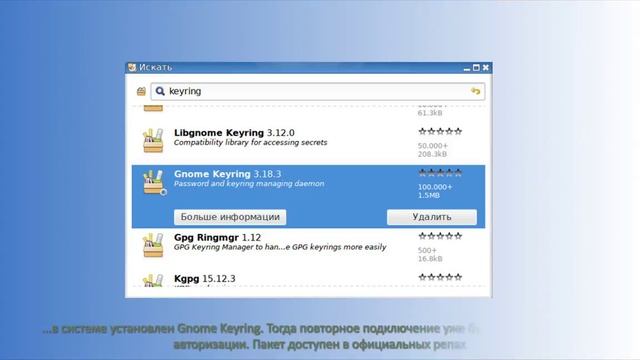Click the 500+ downloads count
This screenshot has height=360, width=640.
click(427, 250)
